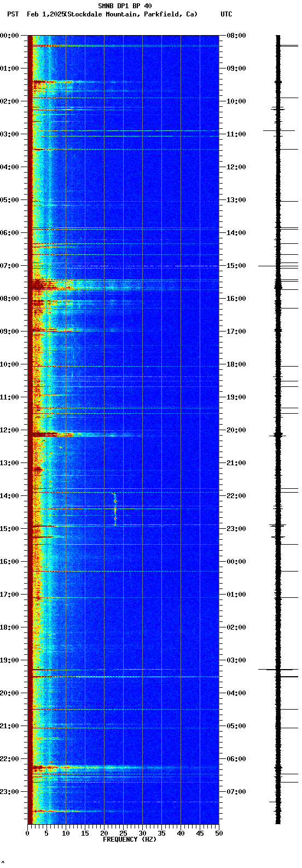This screenshot has height=868, width=302.
Task: Select the 'PST' timezone label
Action: click(x=13, y=14)
